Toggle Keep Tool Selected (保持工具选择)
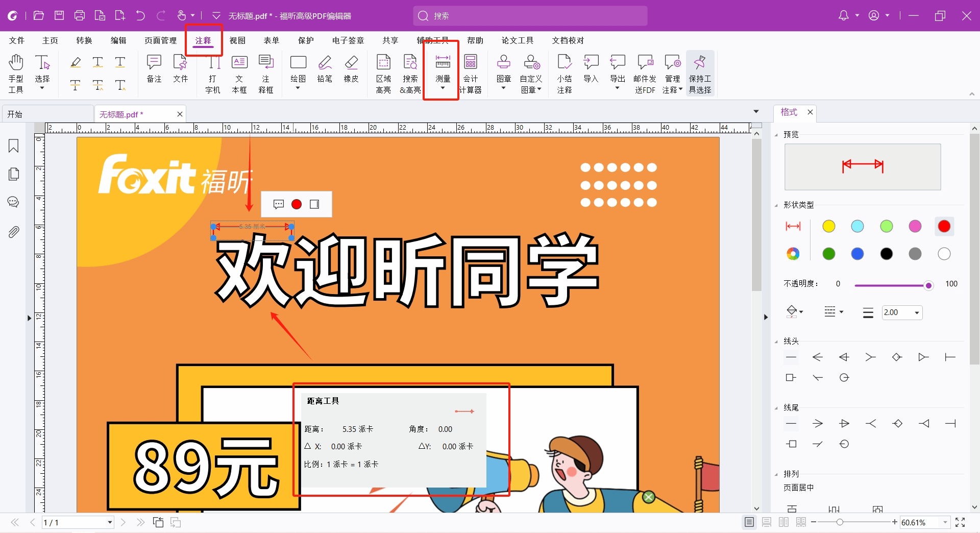The image size is (980, 533). 700,74
